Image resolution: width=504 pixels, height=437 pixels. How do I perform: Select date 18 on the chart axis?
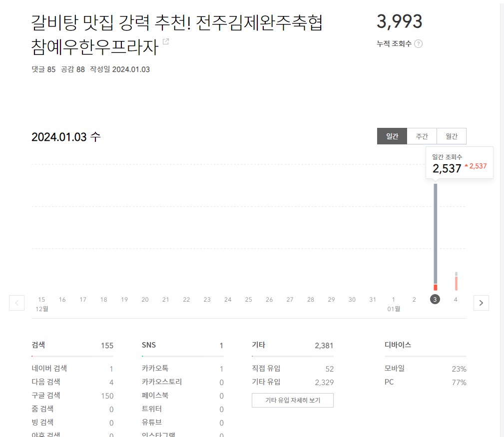[x=103, y=300]
